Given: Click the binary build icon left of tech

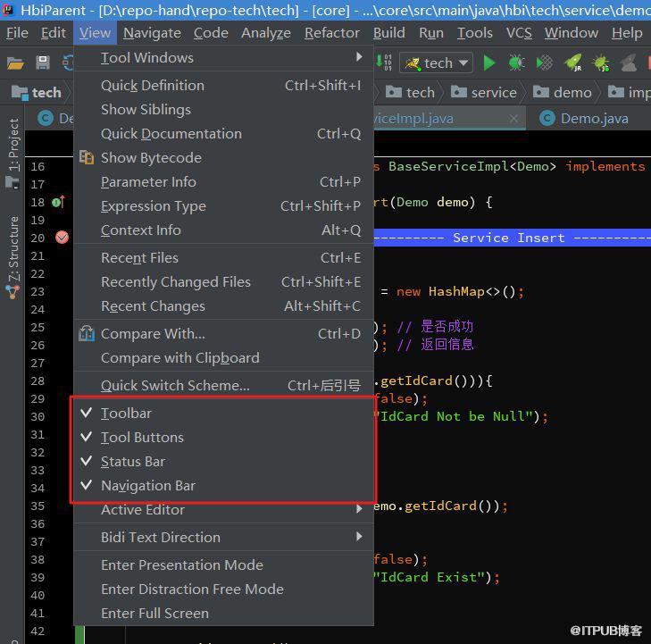Looking at the screenshot, I should point(384,63).
